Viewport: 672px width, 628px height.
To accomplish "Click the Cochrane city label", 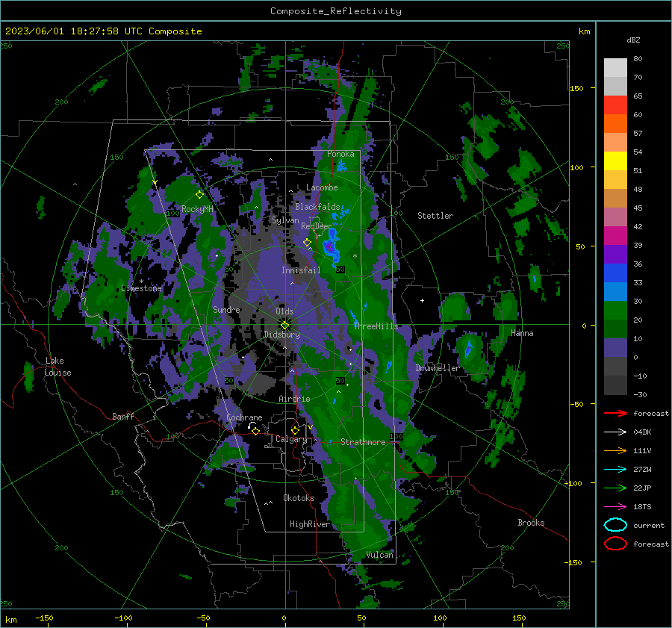I will click(x=244, y=417).
